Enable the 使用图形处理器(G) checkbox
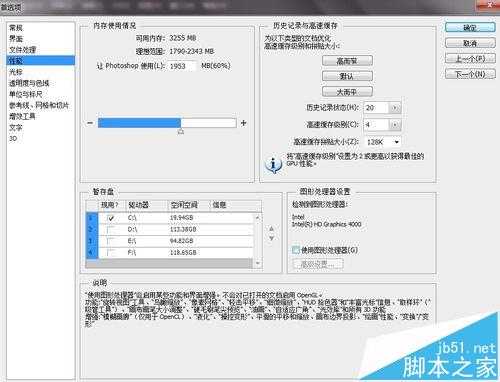 296,250
